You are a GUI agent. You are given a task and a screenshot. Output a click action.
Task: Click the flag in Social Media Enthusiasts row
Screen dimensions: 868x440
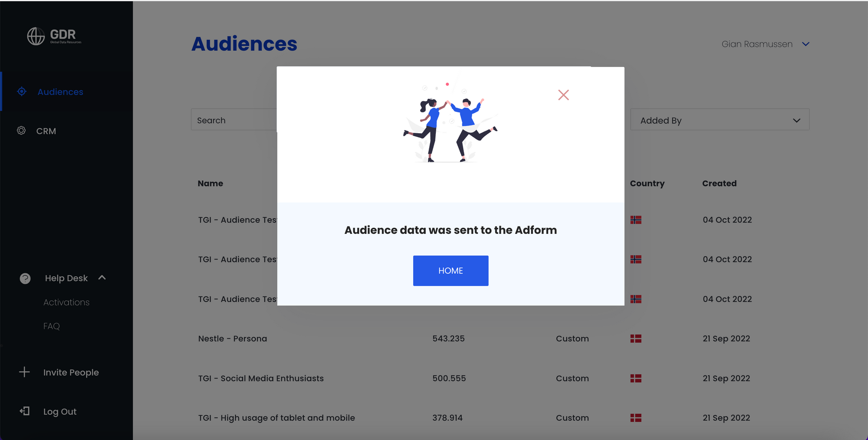click(x=636, y=378)
